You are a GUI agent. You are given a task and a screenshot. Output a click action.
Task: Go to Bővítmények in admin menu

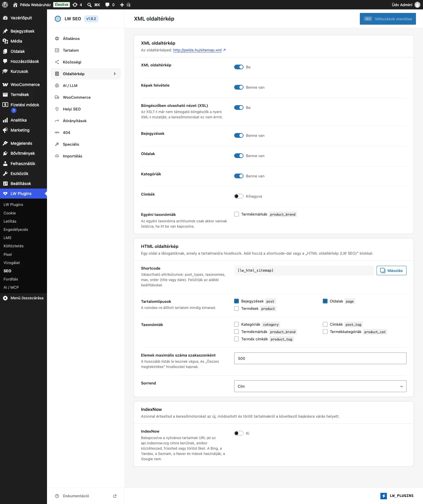[23, 153]
